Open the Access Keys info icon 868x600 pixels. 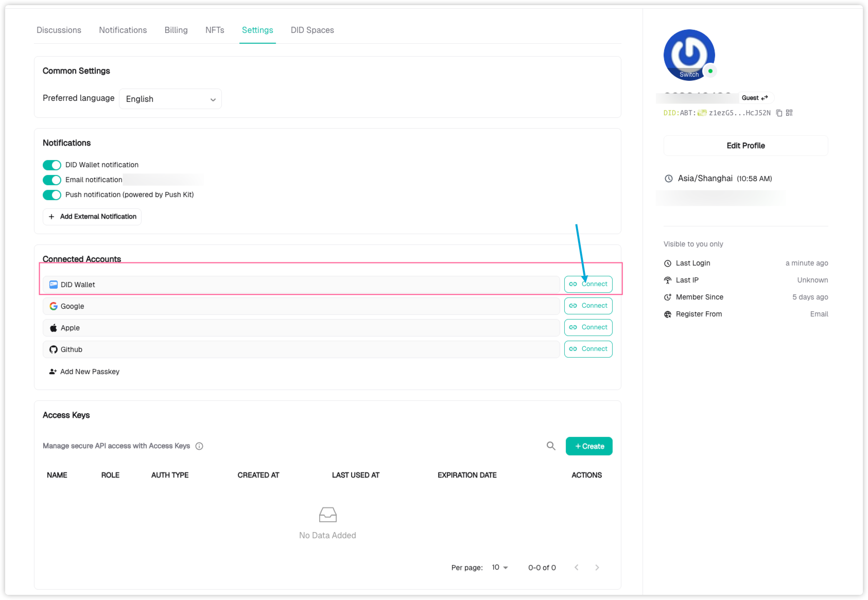(199, 446)
